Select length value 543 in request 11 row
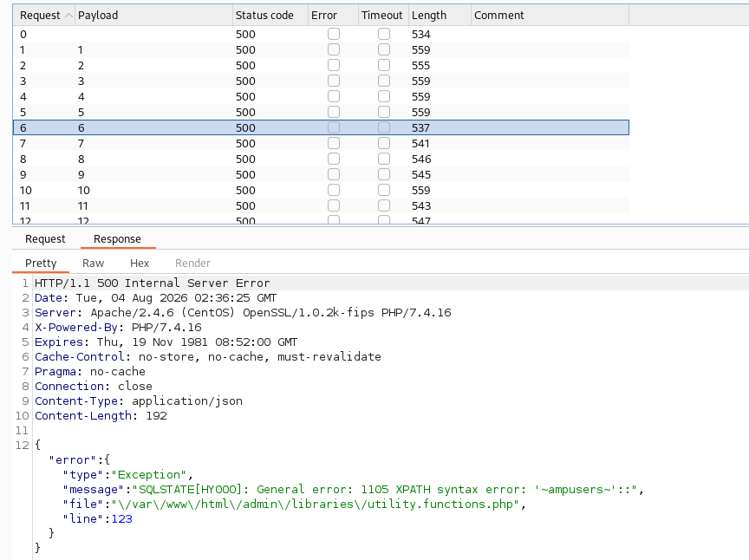This screenshot has height=560, width=749. [x=420, y=206]
